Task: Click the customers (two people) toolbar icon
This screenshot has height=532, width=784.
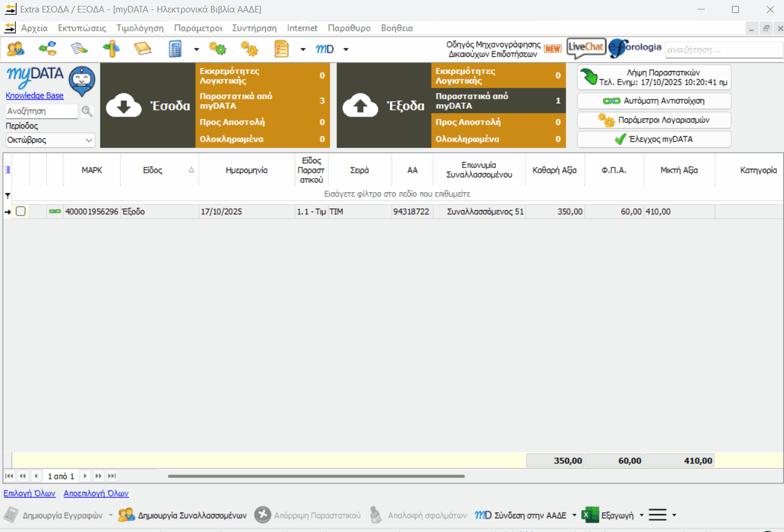Action: click(x=15, y=49)
